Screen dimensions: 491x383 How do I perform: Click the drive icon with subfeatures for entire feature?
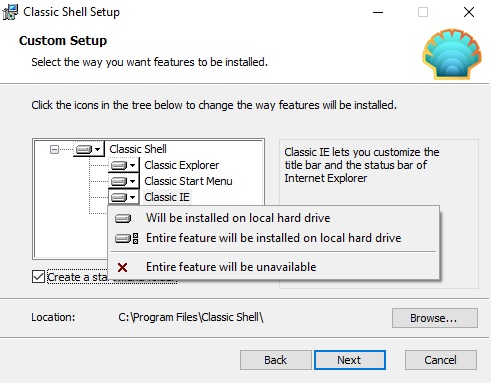126,238
